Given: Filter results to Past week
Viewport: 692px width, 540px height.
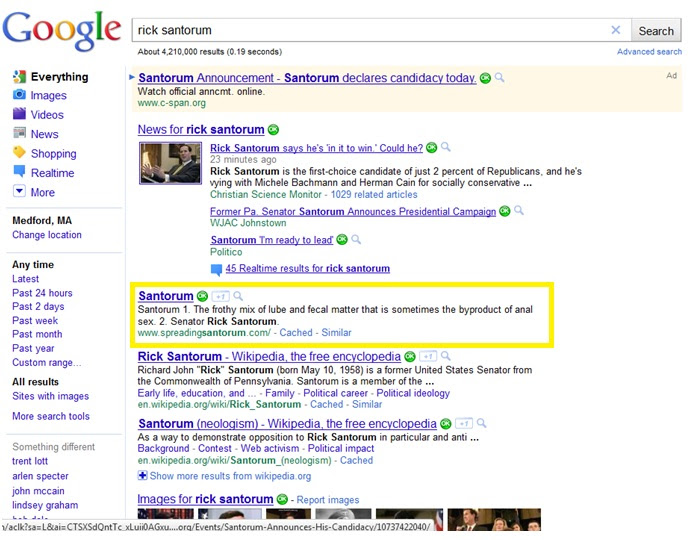Looking at the screenshot, I should pyautogui.click(x=35, y=321).
